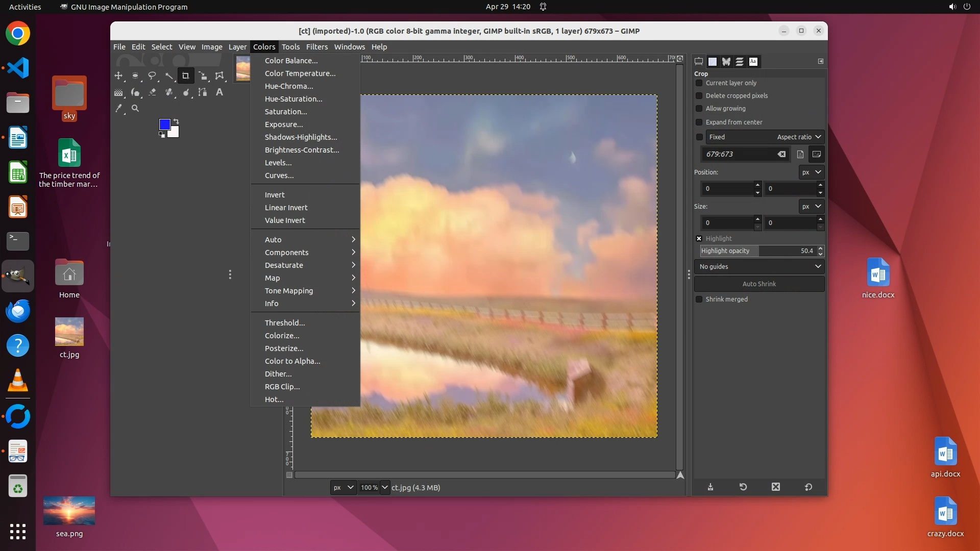
Task: Click the blue foreground color swatch
Action: click(164, 124)
